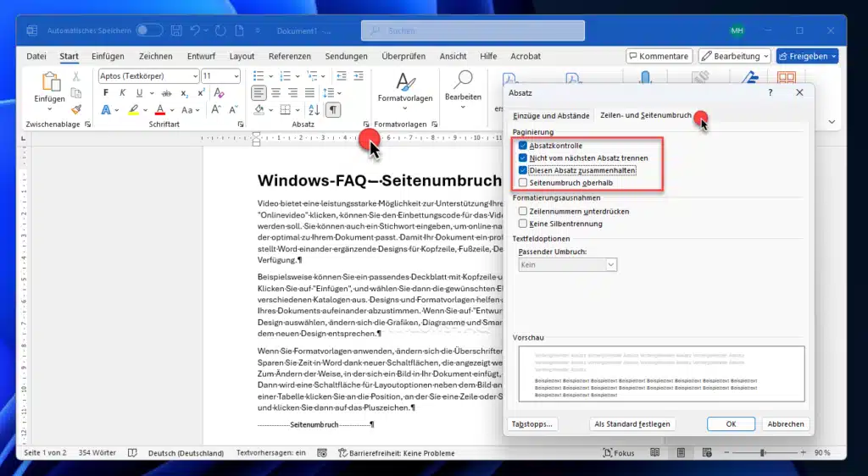This screenshot has height=476, width=868.
Task: Toggle paragraph marks pilcrow icon
Action: [x=332, y=109]
